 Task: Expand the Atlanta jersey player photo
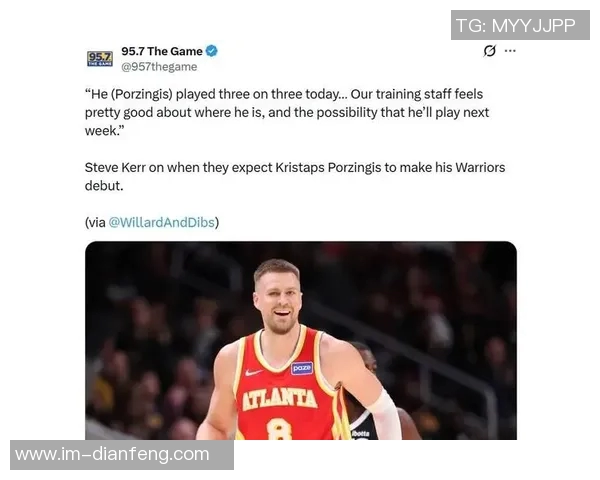tap(301, 340)
